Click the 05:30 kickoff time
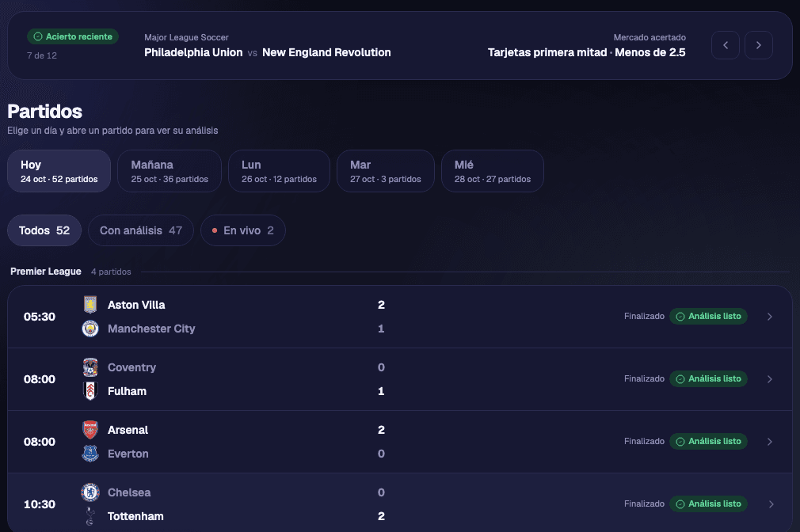Viewport: 800px width, 532px height. click(x=40, y=317)
